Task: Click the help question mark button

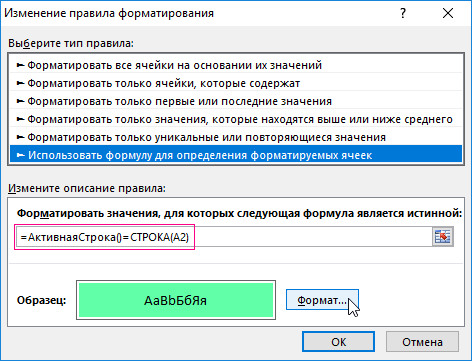Action: pos(403,13)
